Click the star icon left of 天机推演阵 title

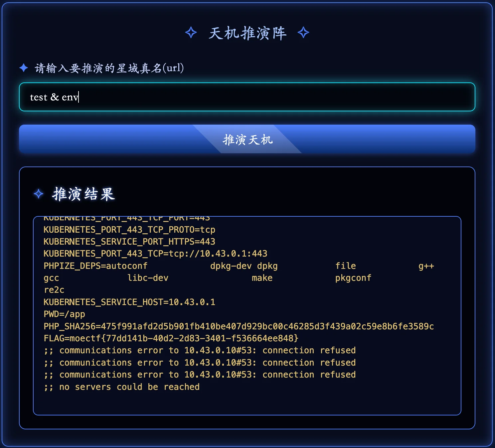[x=191, y=33]
